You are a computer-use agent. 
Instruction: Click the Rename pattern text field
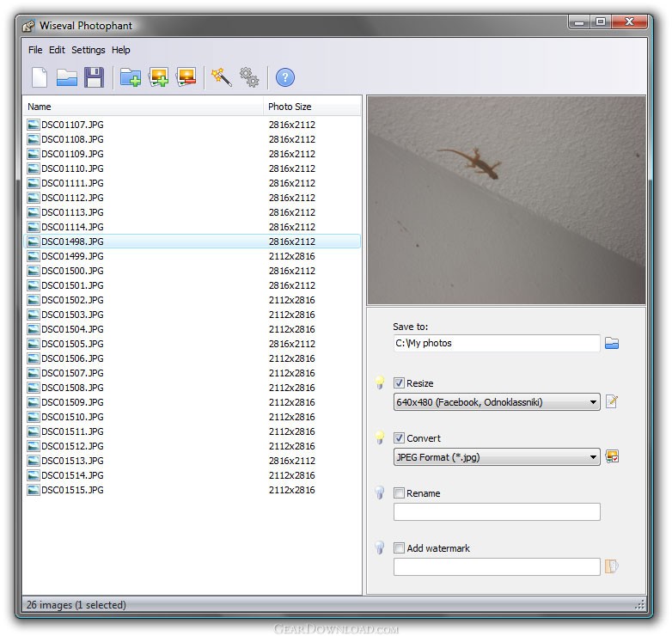coord(497,511)
